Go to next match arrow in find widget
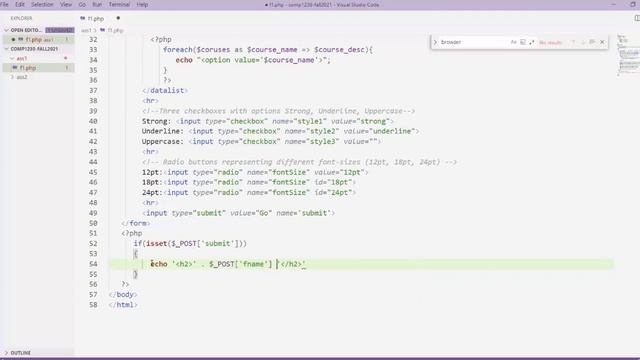 [x=583, y=42]
